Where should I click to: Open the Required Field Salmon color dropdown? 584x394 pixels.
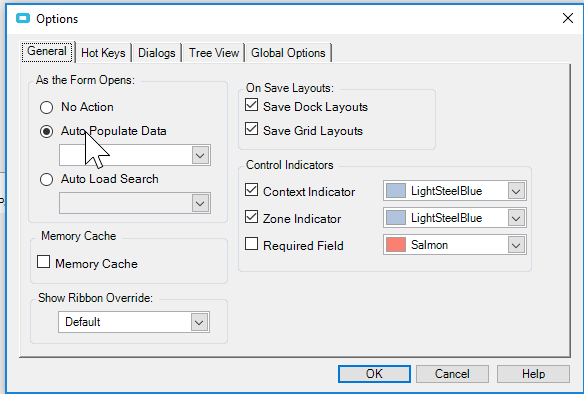coord(516,245)
